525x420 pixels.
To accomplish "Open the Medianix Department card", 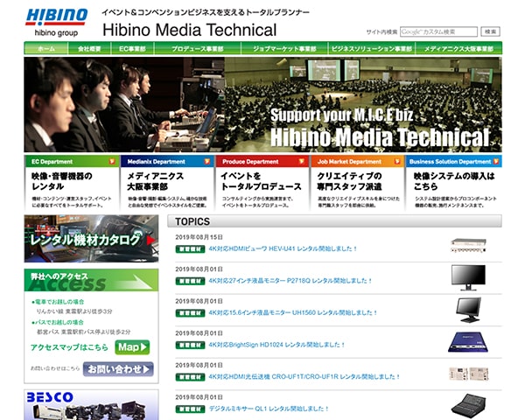I will [x=167, y=183].
